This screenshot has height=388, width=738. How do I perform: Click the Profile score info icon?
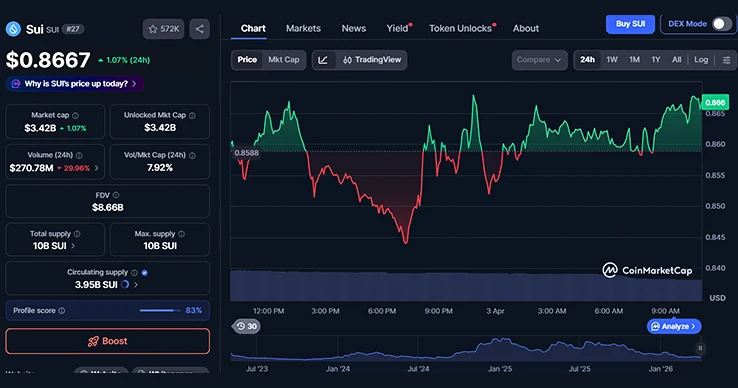(62, 311)
